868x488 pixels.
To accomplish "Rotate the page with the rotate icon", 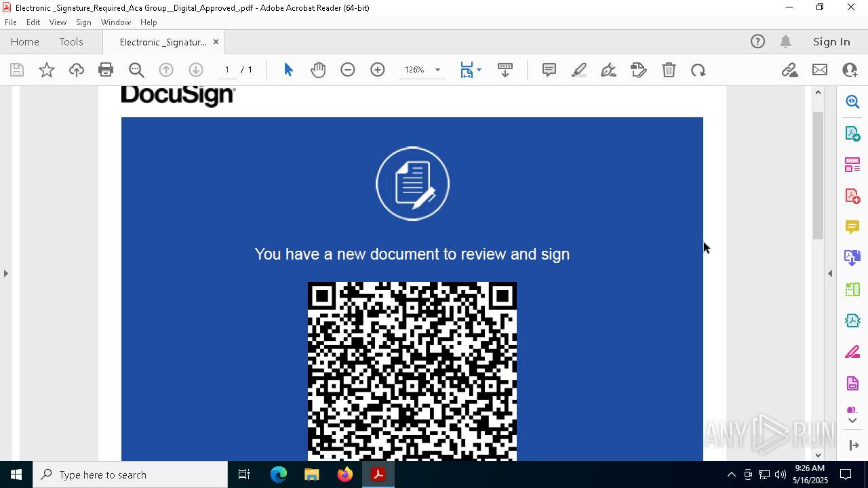I will pyautogui.click(x=698, y=70).
